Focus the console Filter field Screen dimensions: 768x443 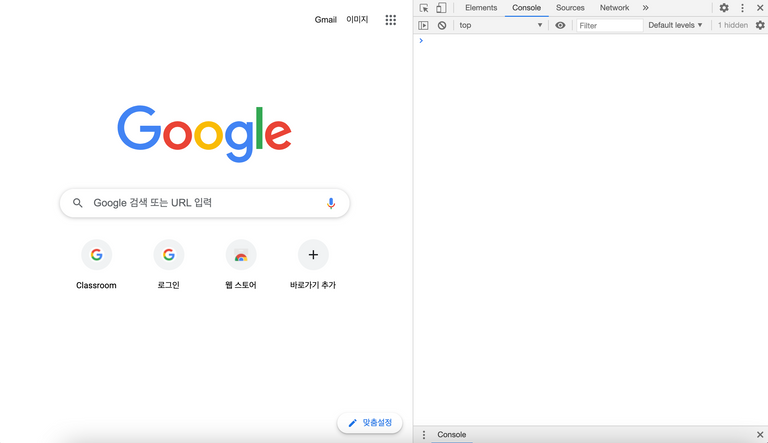coord(609,25)
